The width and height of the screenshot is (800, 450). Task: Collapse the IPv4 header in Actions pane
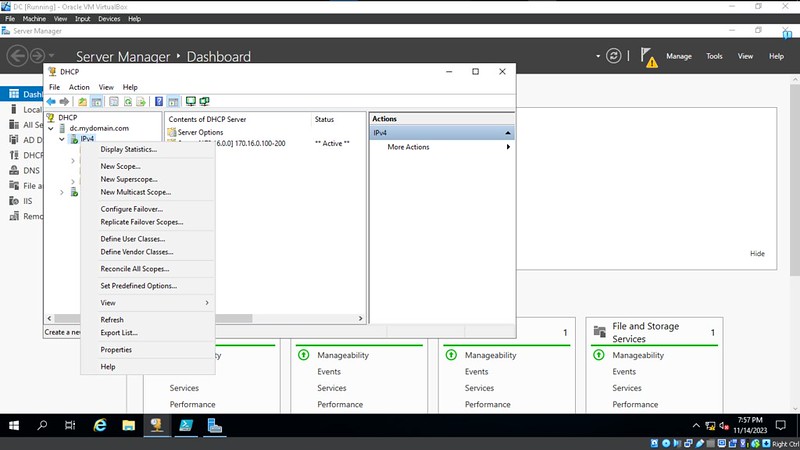[508, 133]
